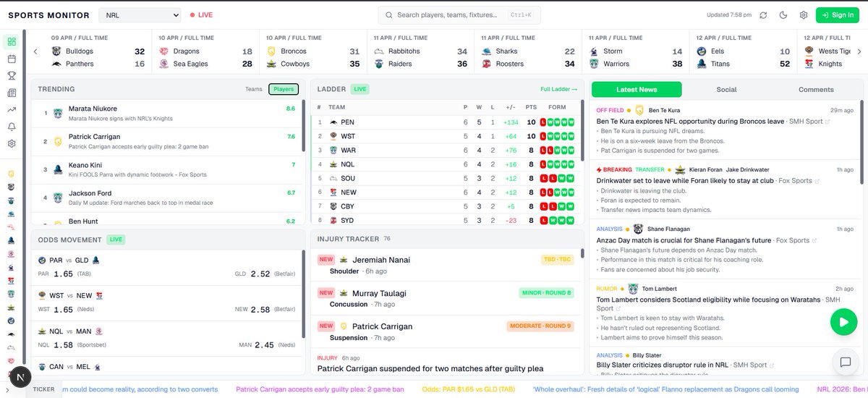868x398 pixels.
Task: Click the Sign In button
Action: (838, 14)
